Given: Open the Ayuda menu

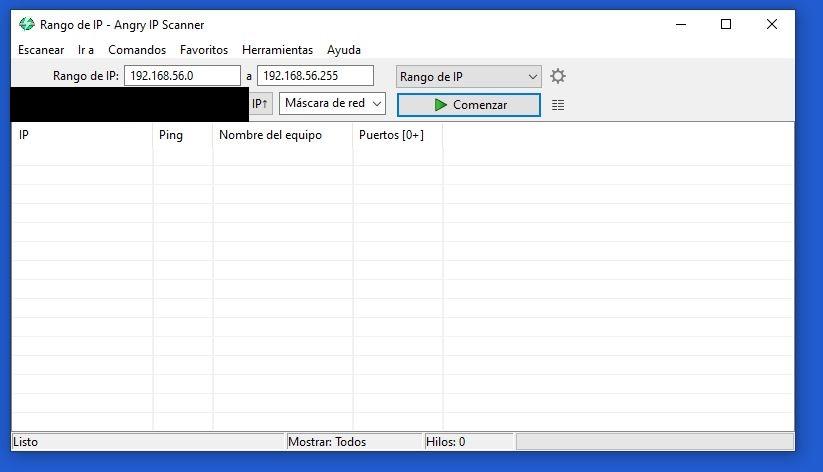Looking at the screenshot, I should click(344, 50).
